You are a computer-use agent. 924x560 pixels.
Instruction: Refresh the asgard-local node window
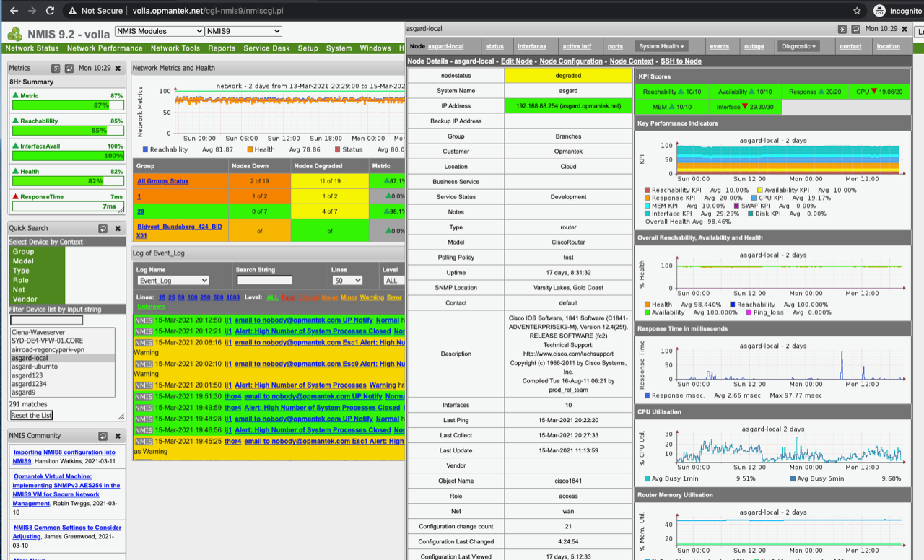tap(855, 30)
